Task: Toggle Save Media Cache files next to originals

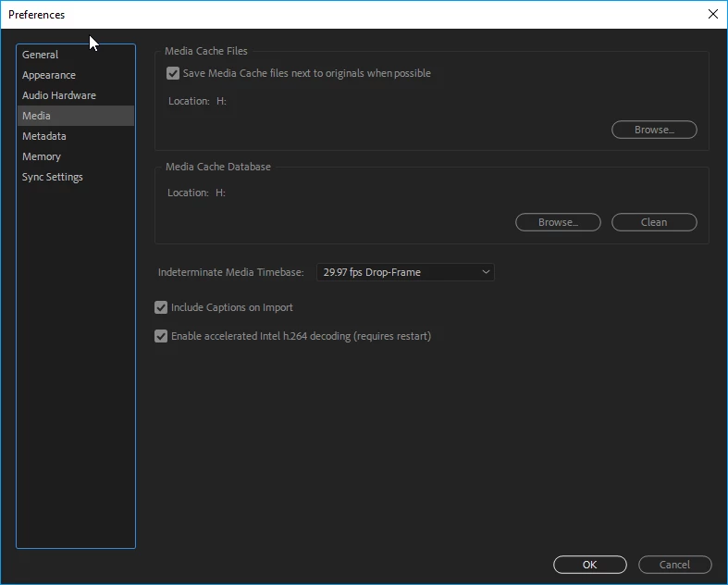Action: pos(173,73)
